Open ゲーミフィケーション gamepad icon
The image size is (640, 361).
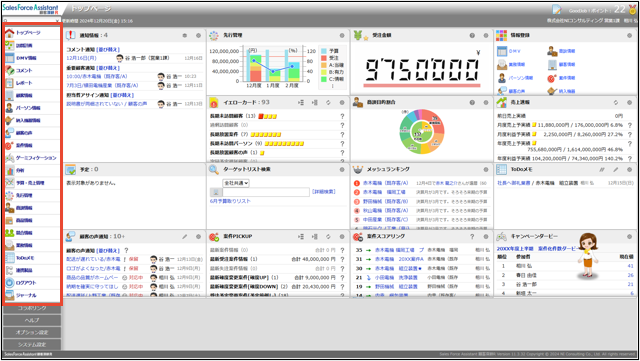coord(10,158)
